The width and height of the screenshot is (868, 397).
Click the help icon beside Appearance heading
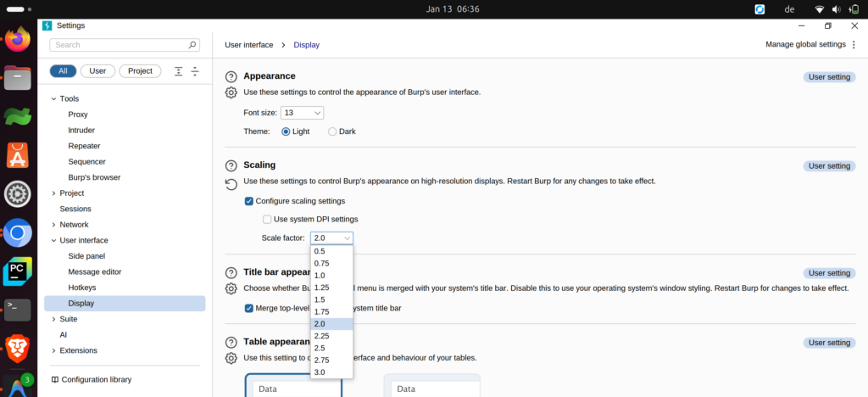tap(231, 76)
